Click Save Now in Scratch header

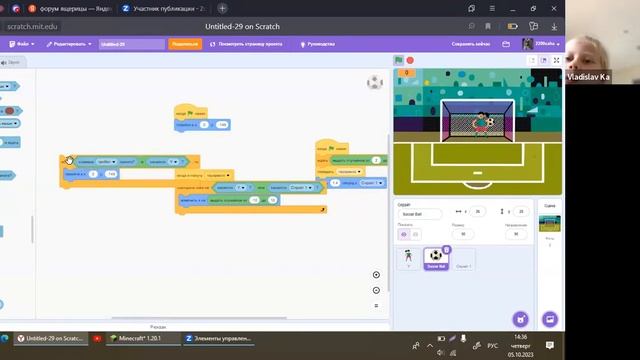(x=471, y=44)
